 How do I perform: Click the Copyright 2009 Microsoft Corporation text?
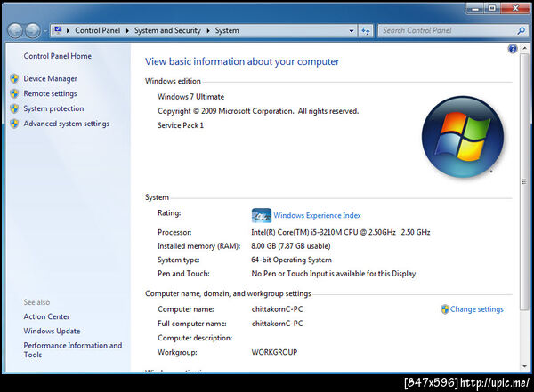258,111
